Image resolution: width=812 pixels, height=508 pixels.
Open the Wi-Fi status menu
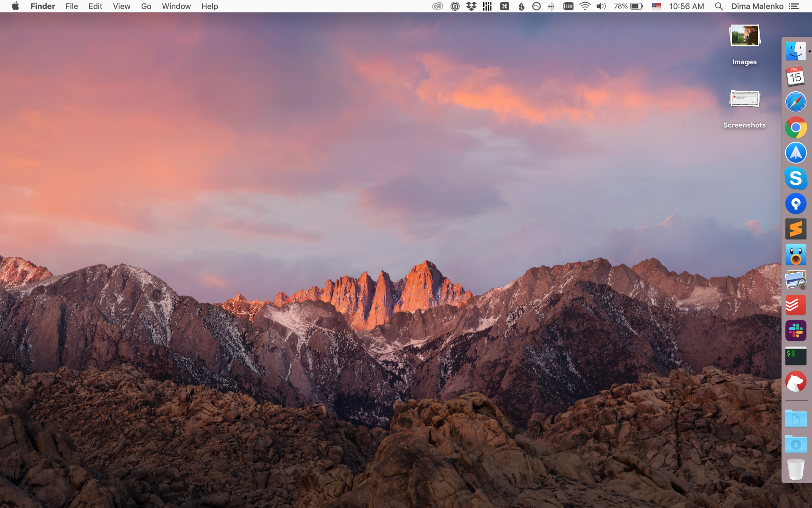pos(584,7)
